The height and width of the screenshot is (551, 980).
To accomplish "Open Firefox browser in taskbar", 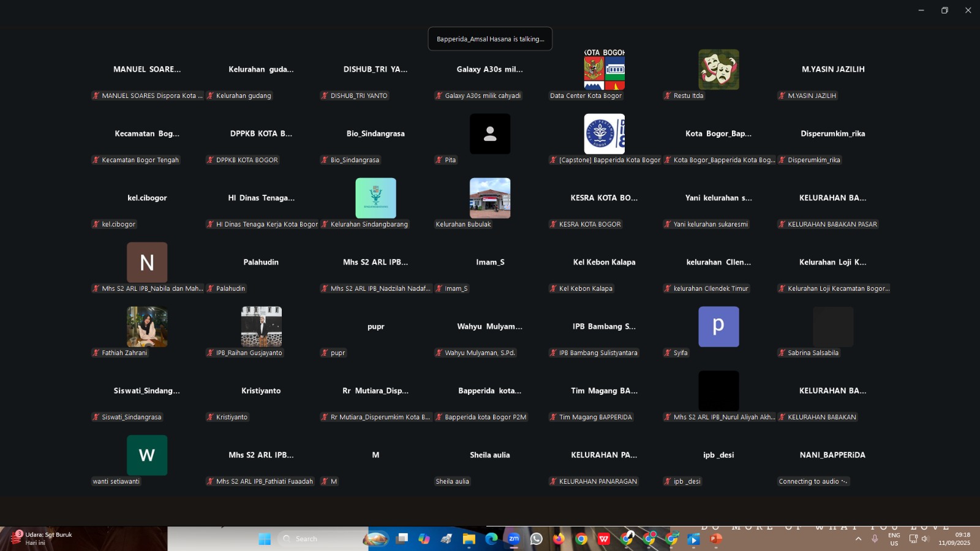I will [x=559, y=539].
